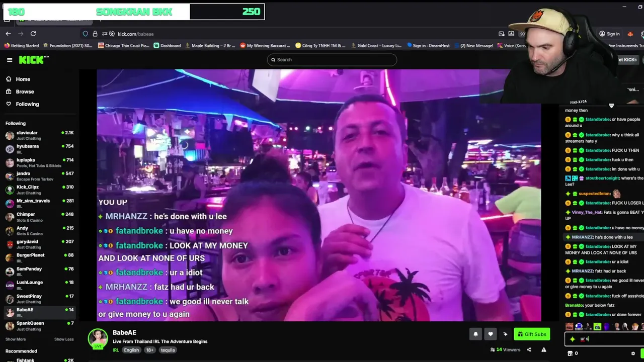Viewport: 644px width, 362px height.
Task: Click the notification bell for BabeAE
Action: (x=475, y=334)
